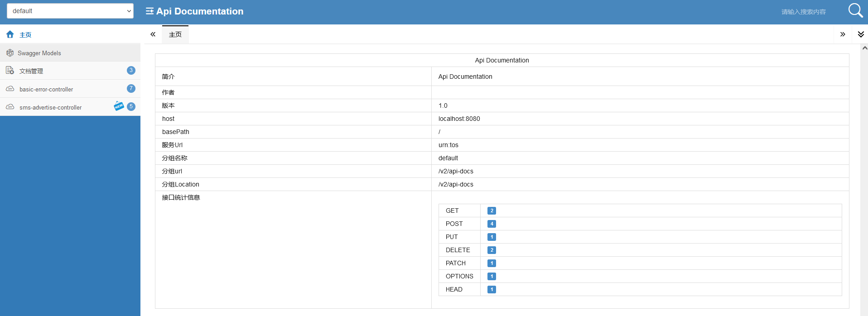Screen dimensions: 868x316
Task: Toggle the sidebar menu icon beside Api Documentation
Action: tap(149, 11)
